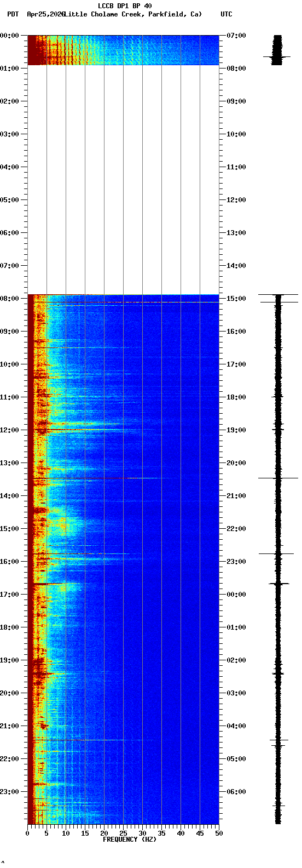
Task: Click the "02:00" label on the UTC axis
Action: click(x=236, y=660)
